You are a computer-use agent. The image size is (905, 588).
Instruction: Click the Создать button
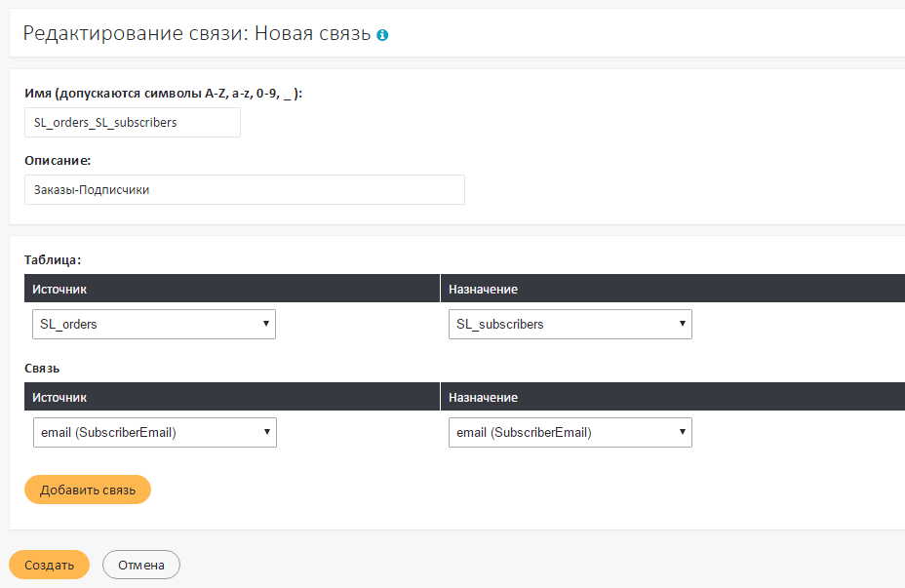[49, 566]
